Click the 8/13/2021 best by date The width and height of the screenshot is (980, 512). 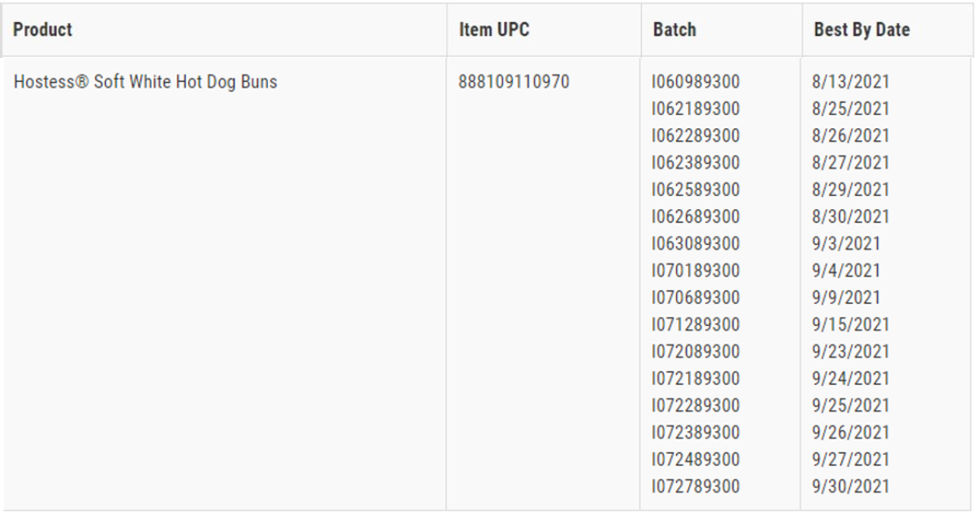(851, 82)
